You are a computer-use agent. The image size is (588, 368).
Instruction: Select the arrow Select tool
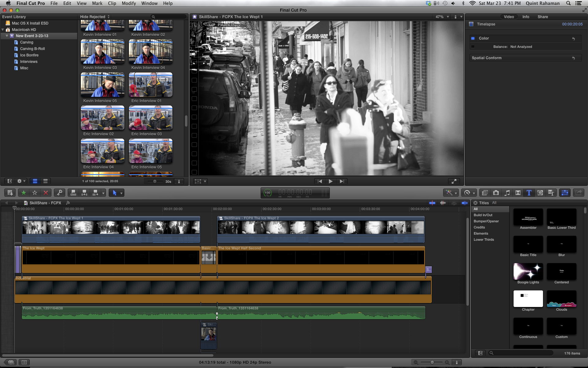tap(115, 193)
